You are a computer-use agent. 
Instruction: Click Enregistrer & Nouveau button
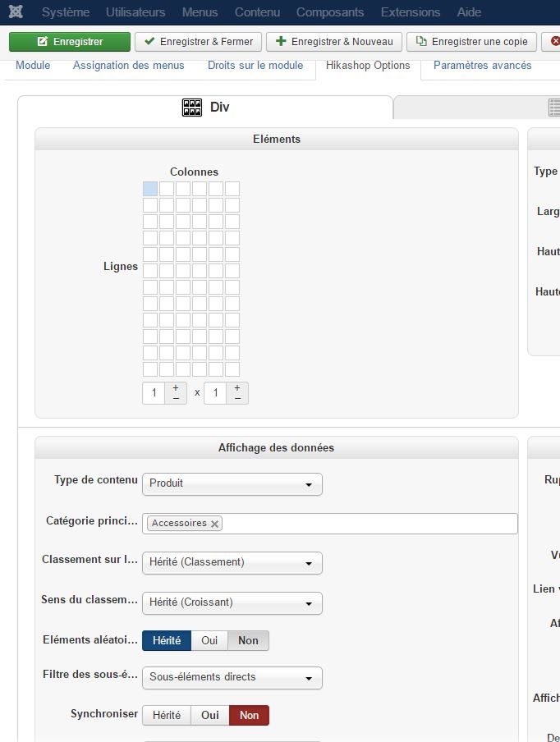[x=334, y=42]
